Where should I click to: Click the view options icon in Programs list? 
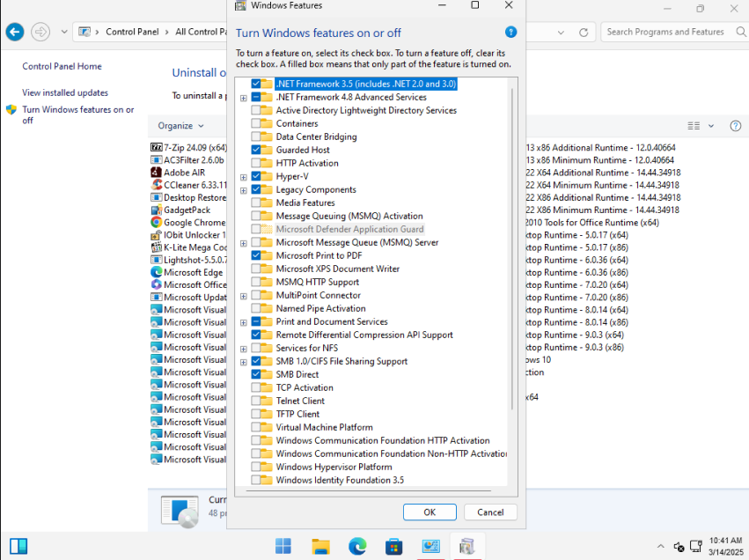tap(694, 126)
